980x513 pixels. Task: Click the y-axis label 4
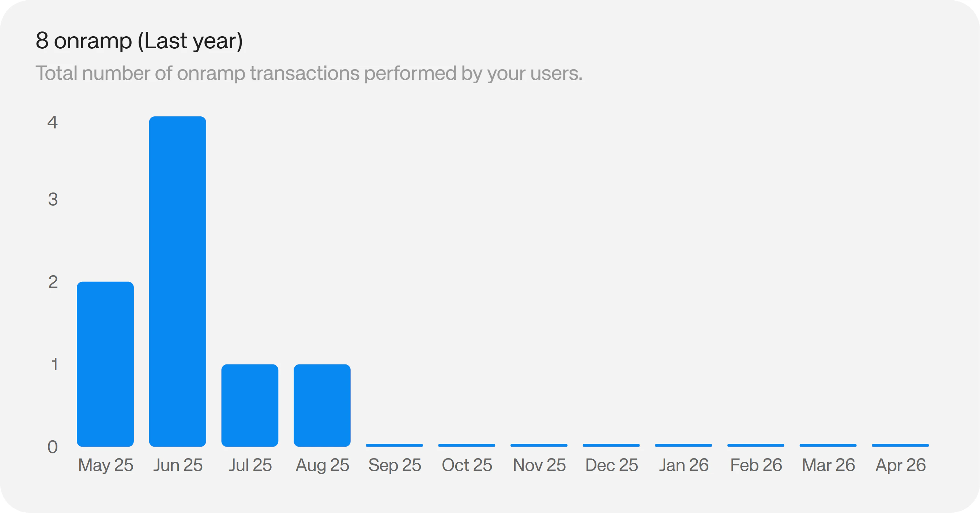[53, 123]
